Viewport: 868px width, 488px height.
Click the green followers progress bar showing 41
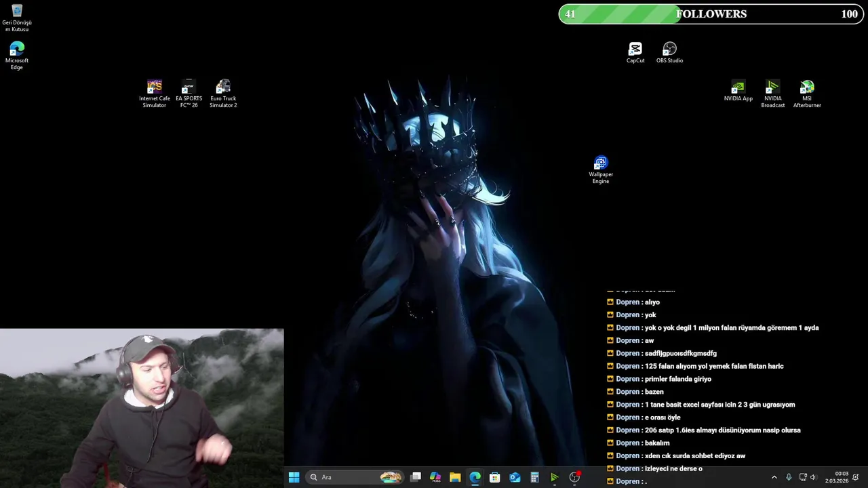[619, 14]
